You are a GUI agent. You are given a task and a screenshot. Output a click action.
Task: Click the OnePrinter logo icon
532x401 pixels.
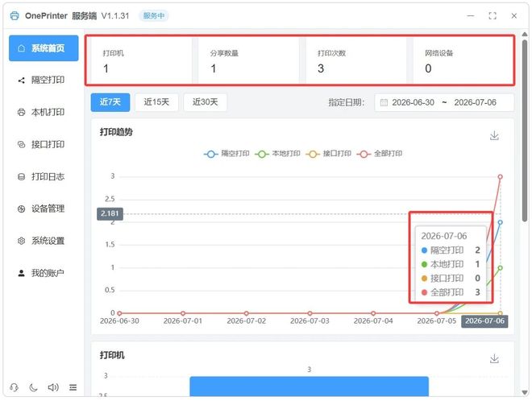pos(15,15)
